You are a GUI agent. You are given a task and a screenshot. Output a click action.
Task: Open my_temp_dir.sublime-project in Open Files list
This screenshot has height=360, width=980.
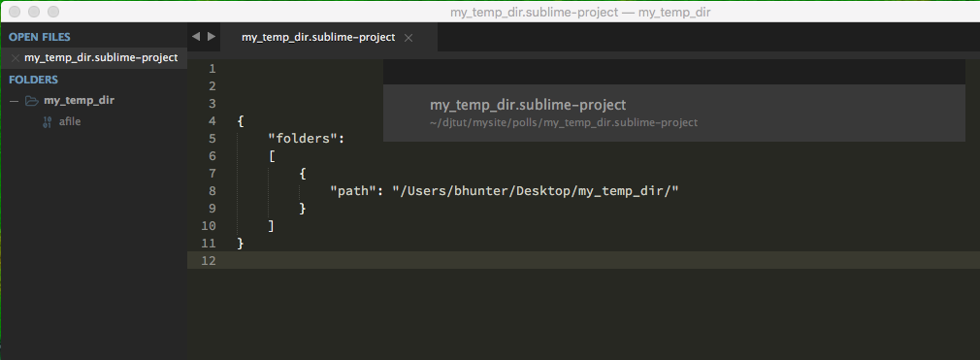coord(101,58)
